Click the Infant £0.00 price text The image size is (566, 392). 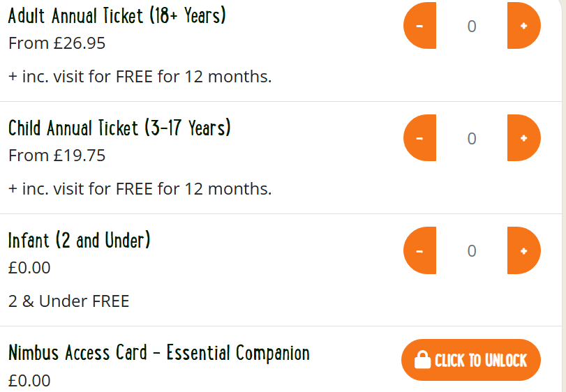(x=29, y=268)
